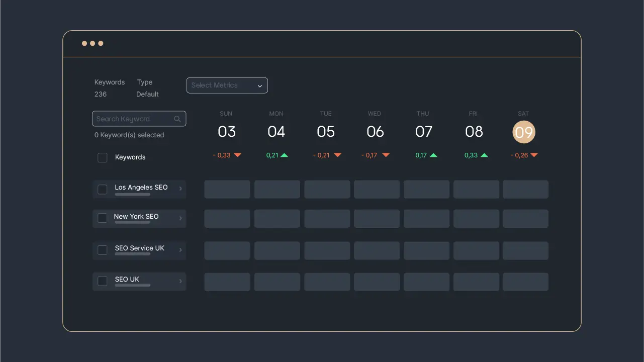This screenshot has height=362, width=644.
Task: Click the green up arrow under Thursday 07
Action: 433,155
